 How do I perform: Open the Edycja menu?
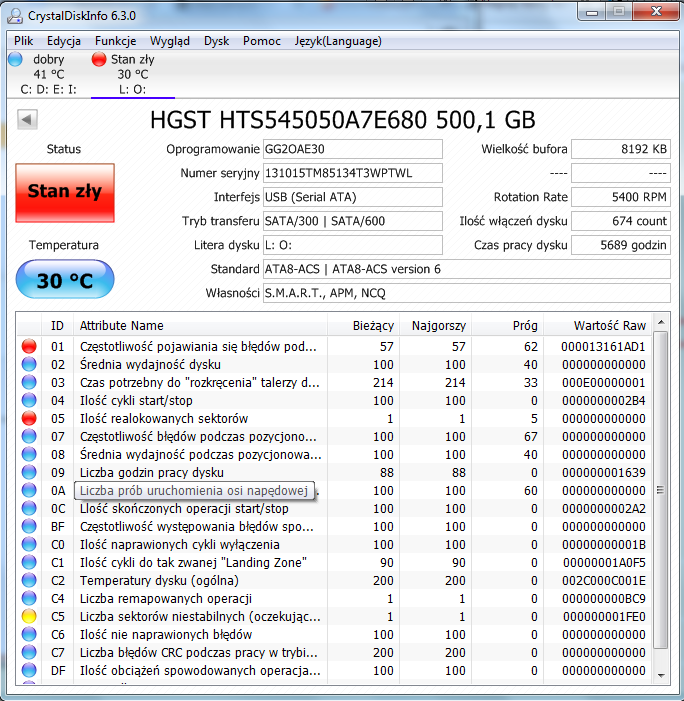click(63, 41)
